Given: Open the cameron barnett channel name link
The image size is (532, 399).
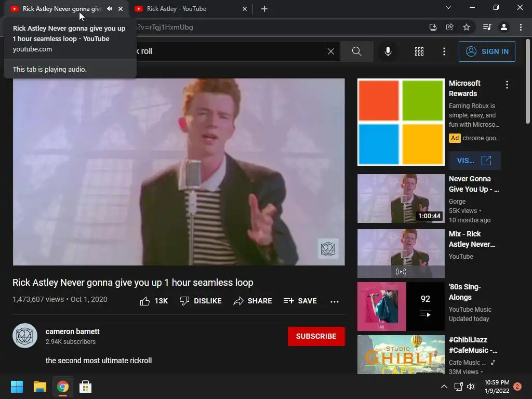Looking at the screenshot, I should coord(73,331).
